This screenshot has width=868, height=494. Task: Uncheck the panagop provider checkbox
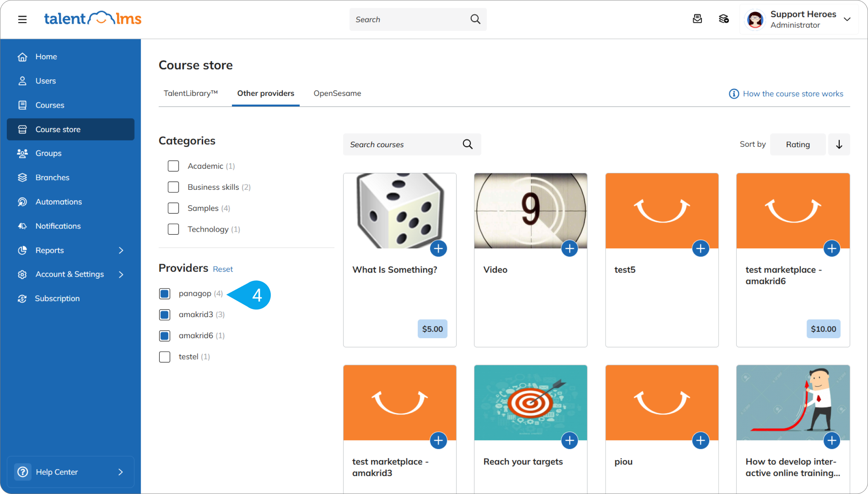coord(164,294)
